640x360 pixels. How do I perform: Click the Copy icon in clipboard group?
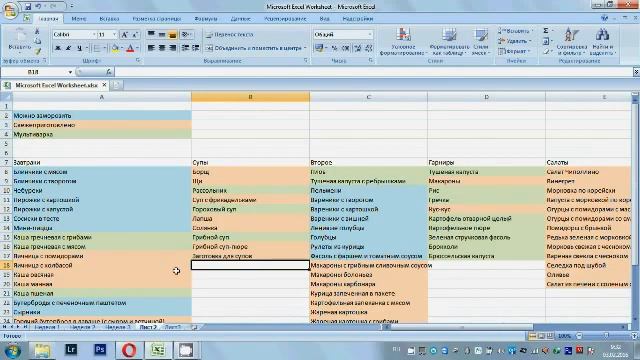pyautogui.click(x=37, y=41)
